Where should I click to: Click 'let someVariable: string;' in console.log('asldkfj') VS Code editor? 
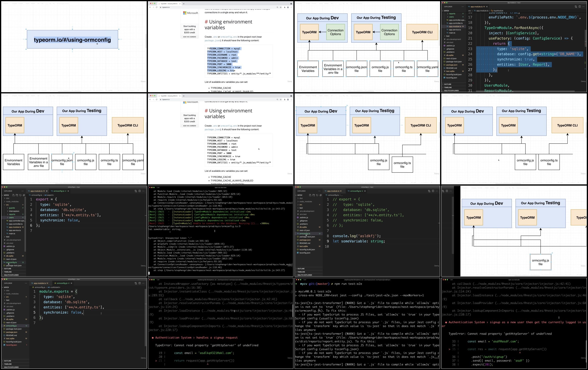point(359,241)
